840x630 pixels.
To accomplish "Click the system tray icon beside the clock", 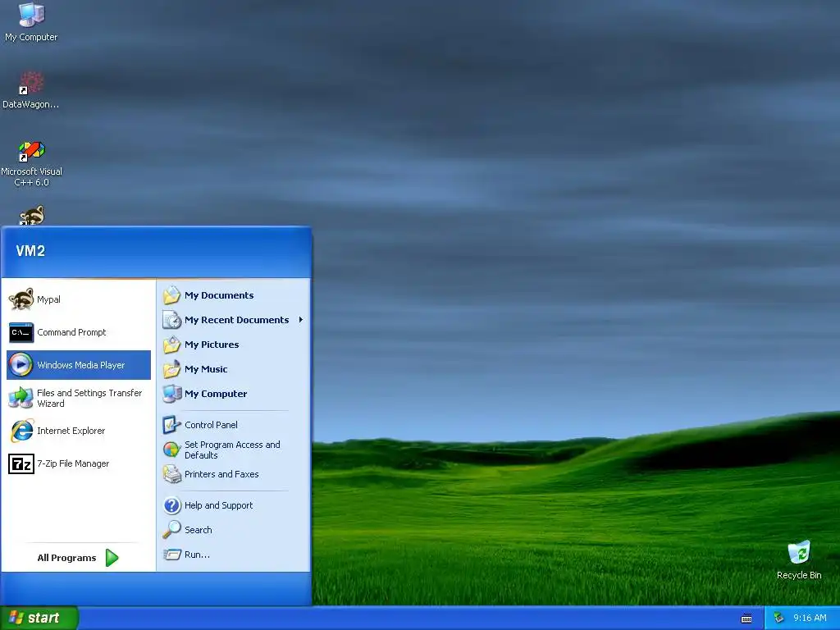I will click(x=779, y=619).
